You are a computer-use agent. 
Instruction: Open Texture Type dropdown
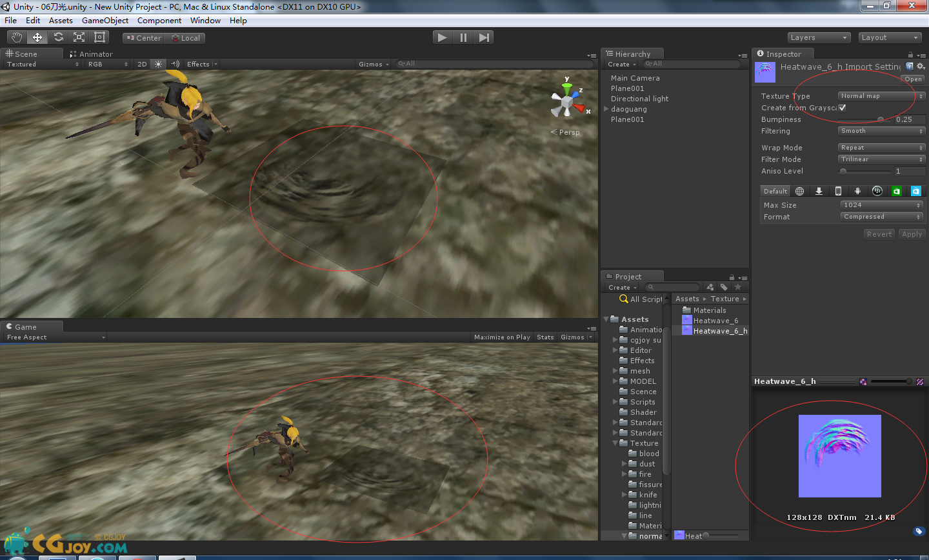point(881,95)
